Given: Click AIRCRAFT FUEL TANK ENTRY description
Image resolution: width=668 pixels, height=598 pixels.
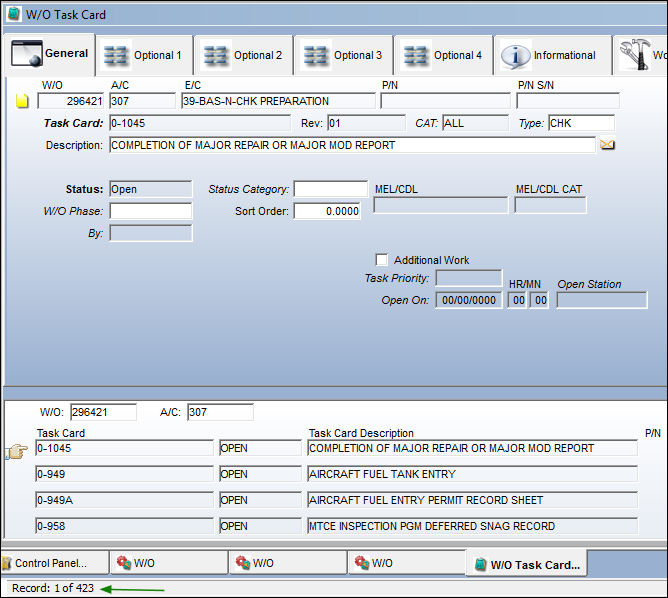Looking at the screenshot, I should (x=472, y=474).
